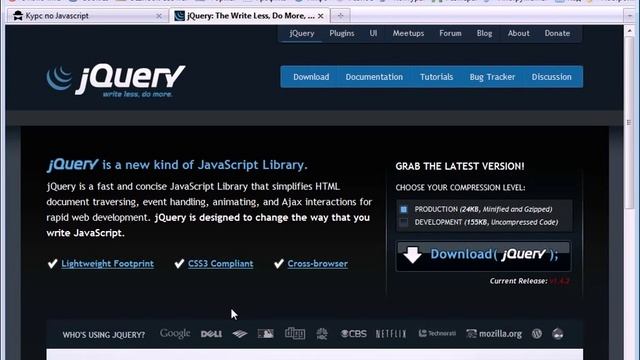This screenshot has width=640, height=360.
Task: Open the Forum navigation item
Action: click(x=450, y=33)
